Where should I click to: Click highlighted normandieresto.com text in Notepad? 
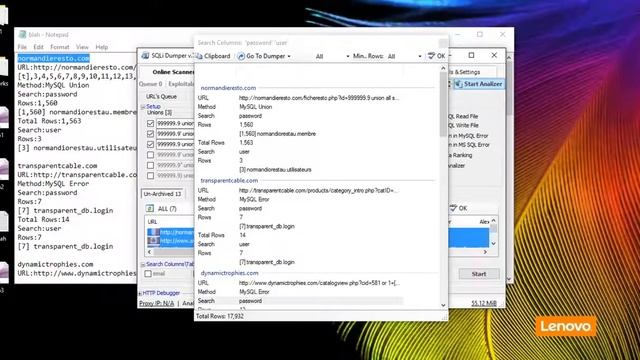[x=53, y=58]
